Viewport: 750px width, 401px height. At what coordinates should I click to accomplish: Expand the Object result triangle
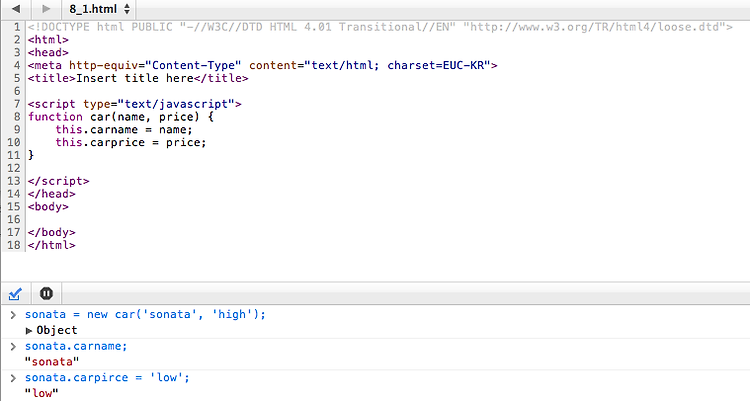point(29,331)
